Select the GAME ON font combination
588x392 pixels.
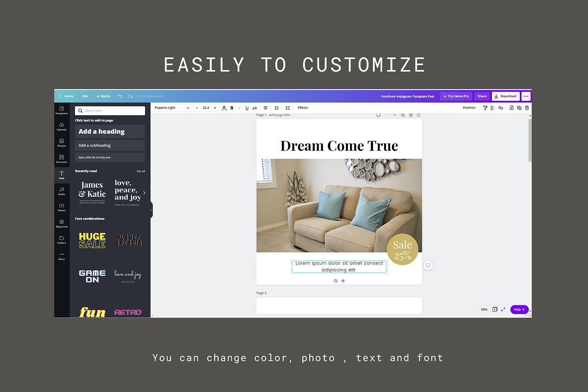coord(92,276)
